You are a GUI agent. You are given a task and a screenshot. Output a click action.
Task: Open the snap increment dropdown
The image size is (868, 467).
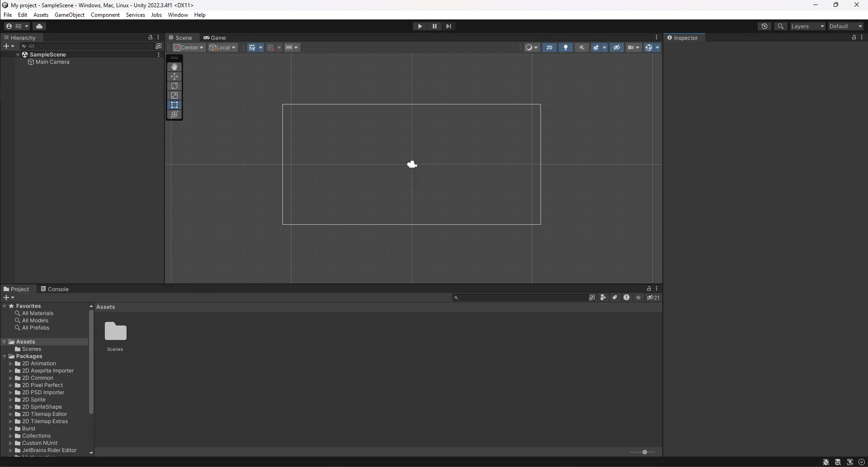(x=292, y=47)
